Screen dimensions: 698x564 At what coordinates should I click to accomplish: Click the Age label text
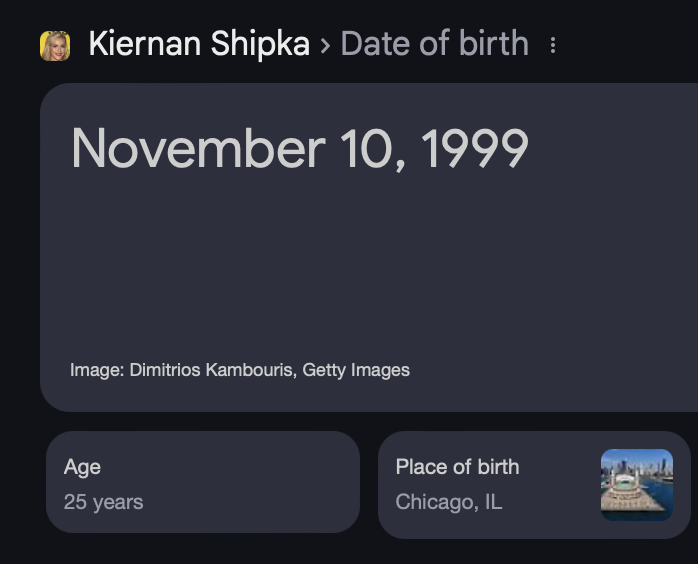tap(82, 467)
